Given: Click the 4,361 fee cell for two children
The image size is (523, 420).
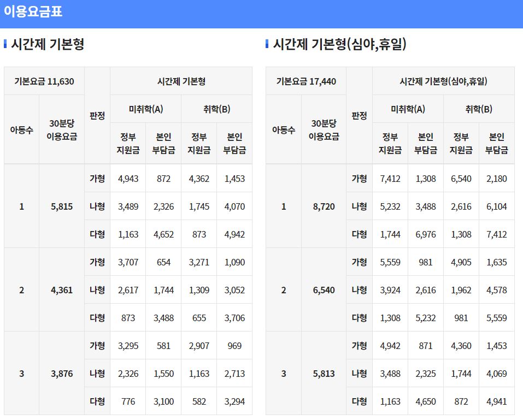Looking at the screenshot, I should pyautogui.click(x=62, y=289).
